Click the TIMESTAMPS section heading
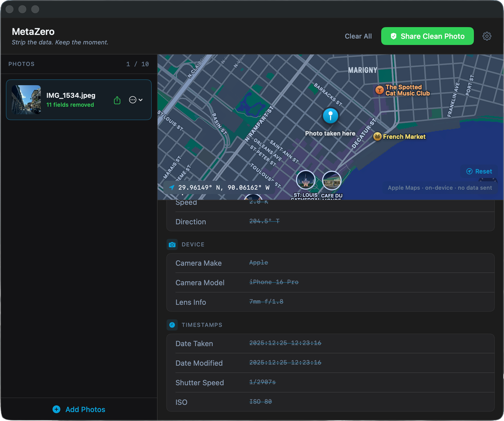Viewport: 504px width, 421px height. point(202,325)
